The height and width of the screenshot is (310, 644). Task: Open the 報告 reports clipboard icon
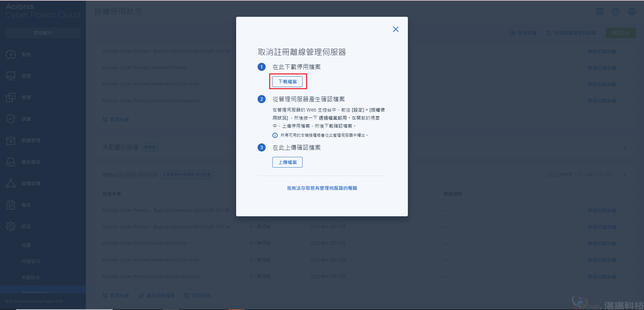pyautogui.click(x=11, y=205)
